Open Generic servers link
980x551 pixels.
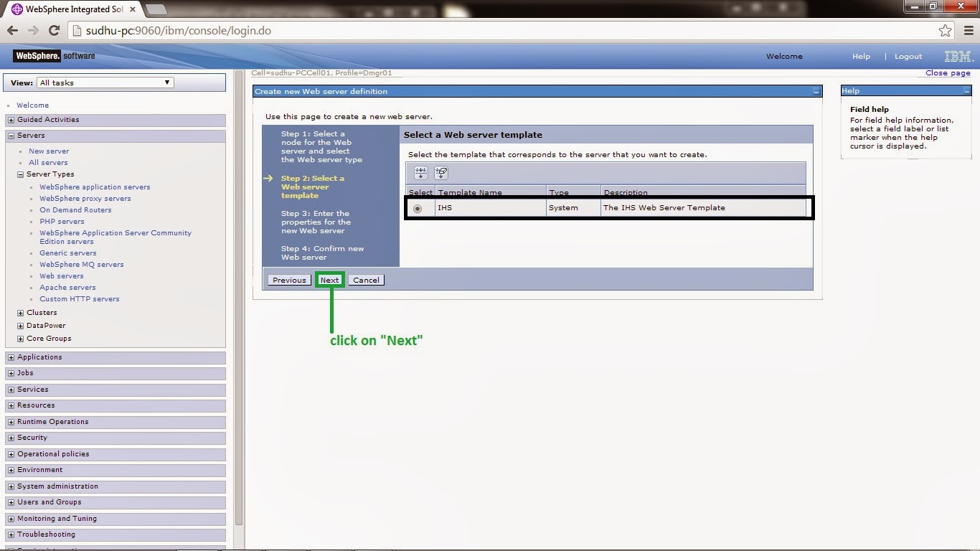(x=67, y=253)
